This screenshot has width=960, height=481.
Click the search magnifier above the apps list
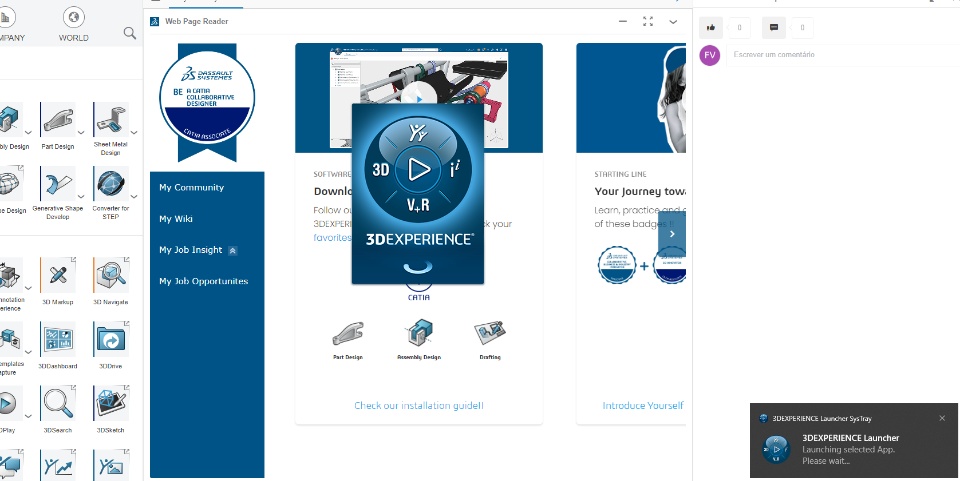(130, 33)
